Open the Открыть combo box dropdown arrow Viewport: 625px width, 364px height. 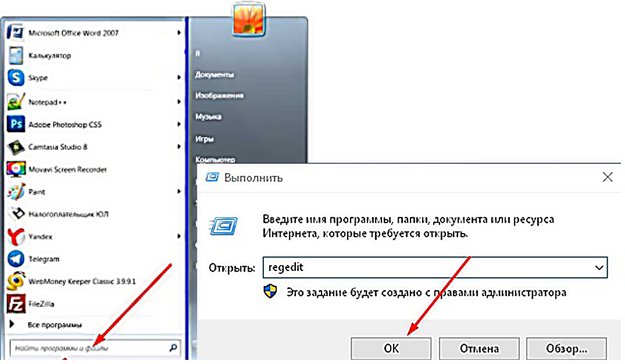click(599, 267)
